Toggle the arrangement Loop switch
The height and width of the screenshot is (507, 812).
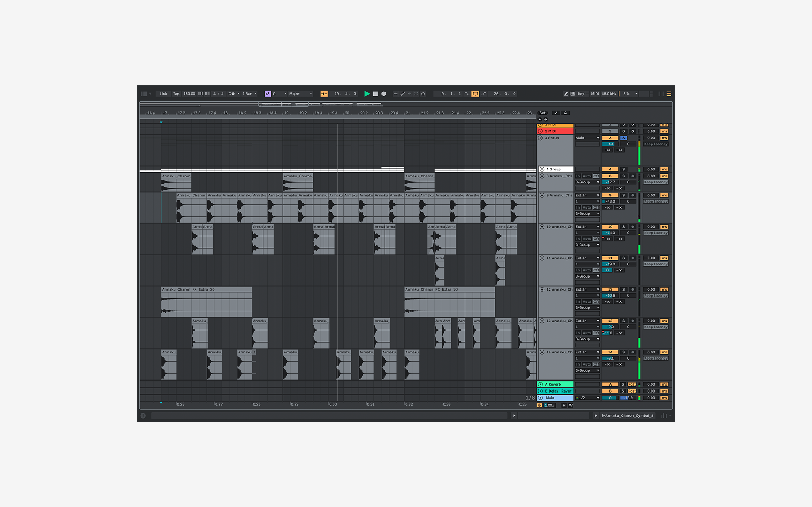475,94
